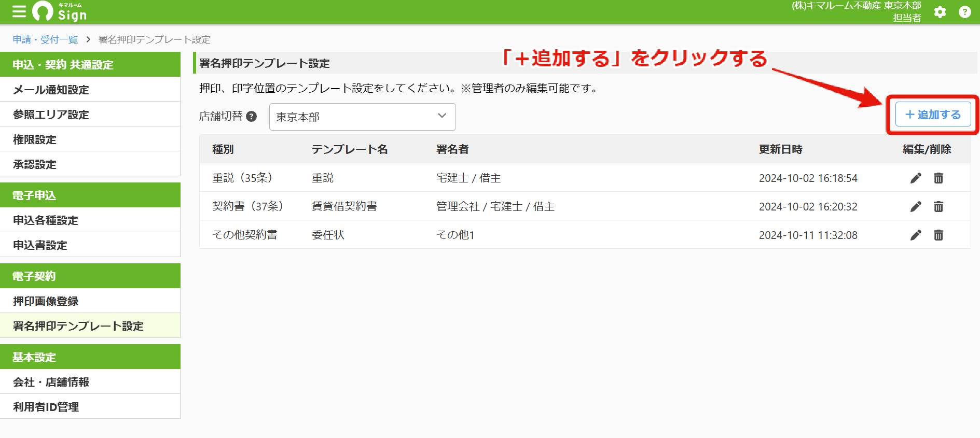Screen dimensions: 980x438
Task: Click the テンプレート名 column header
Action: point(350,149)
